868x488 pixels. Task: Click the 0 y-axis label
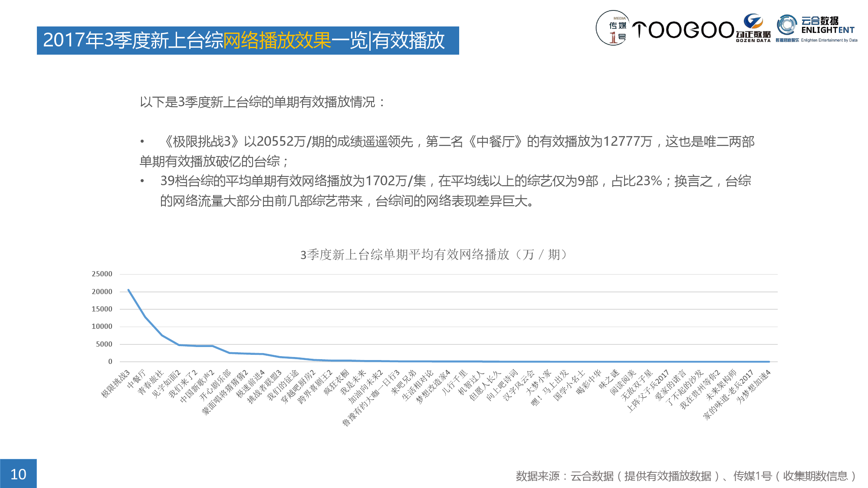(110, 362)
